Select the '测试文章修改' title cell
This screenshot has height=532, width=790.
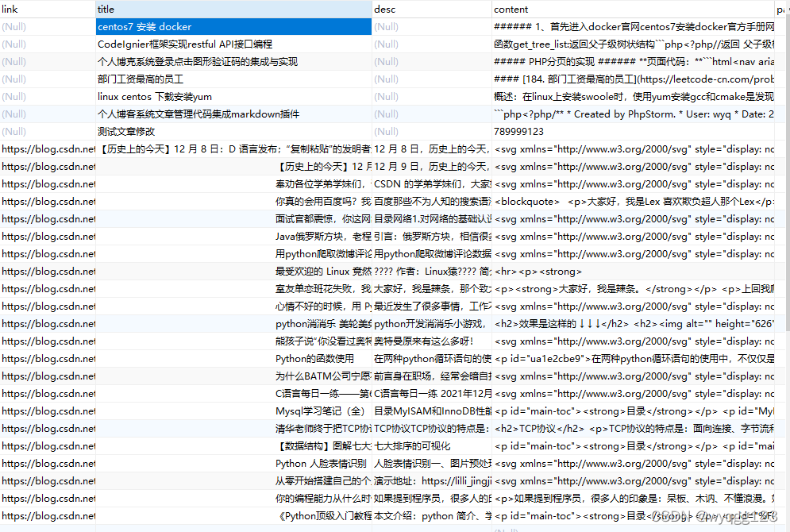tap(233, 132)
